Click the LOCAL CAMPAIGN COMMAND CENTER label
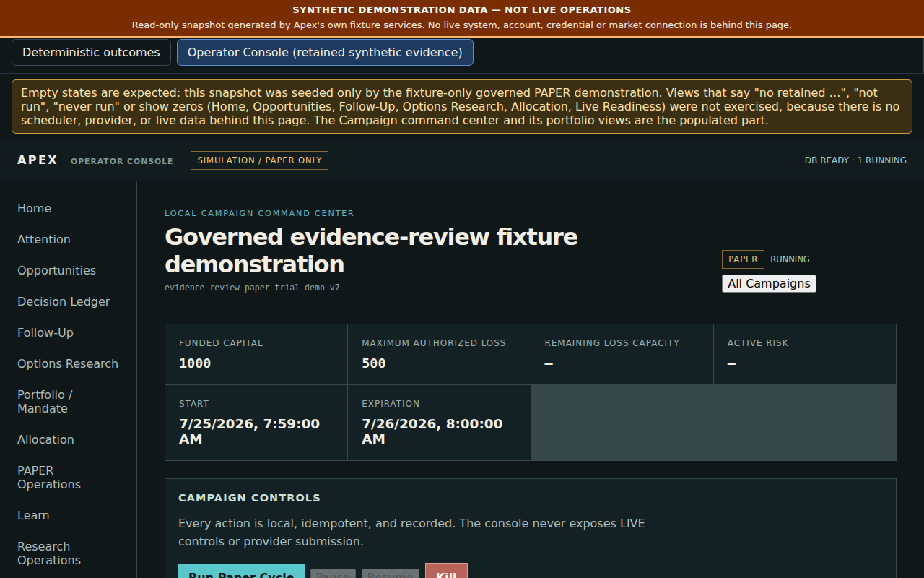Image resolution: width=924 pixels, height=578 pixels. point(259,213)
